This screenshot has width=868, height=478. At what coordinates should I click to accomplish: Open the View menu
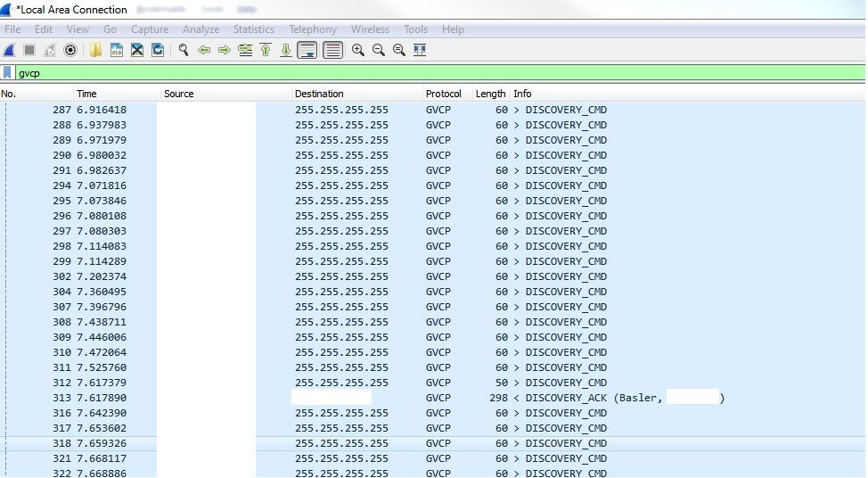tap(78, 29)
